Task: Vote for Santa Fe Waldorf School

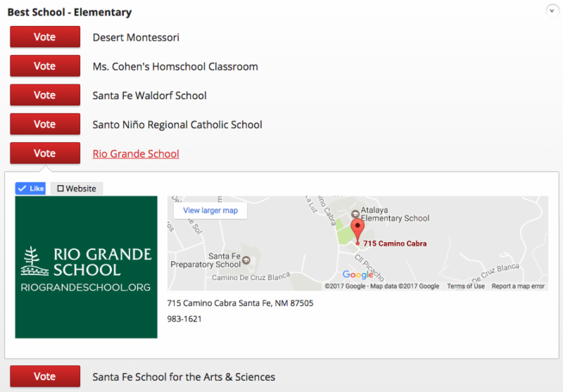Action: coord(45,95)
